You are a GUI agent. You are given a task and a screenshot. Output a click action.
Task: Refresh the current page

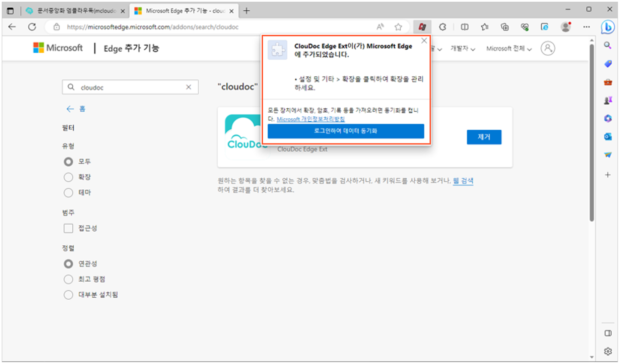[x=32, y=27]
